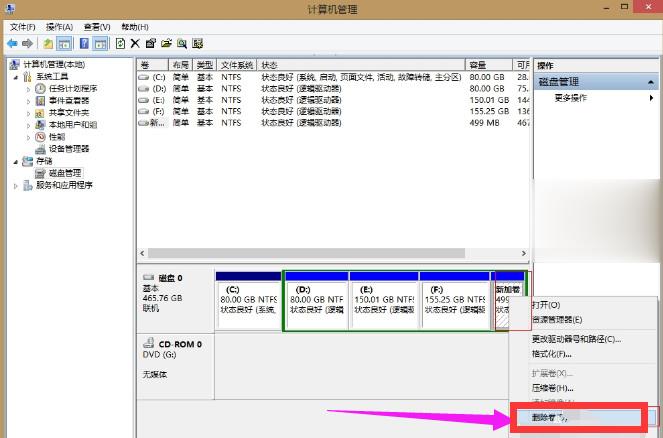Click the open folder toolbar icon
Image resolution: width=663 pixels, height=438 pixels.
[165, 44]
